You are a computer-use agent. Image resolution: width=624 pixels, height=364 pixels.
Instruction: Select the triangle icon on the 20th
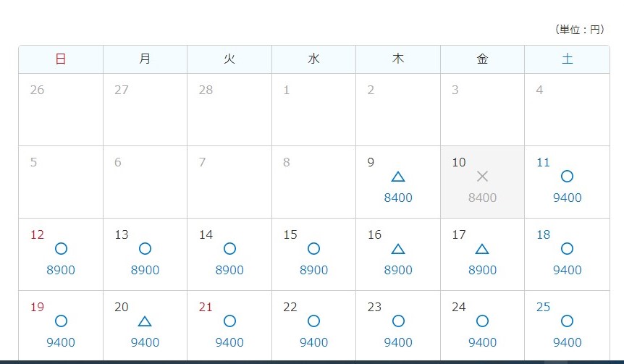coord(145,321)
